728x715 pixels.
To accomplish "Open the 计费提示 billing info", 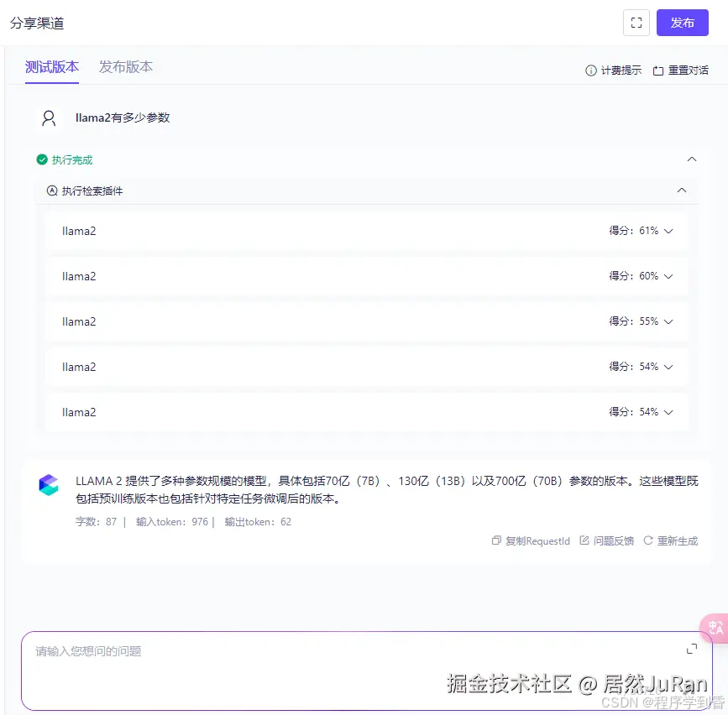I will tap(613, 70).
